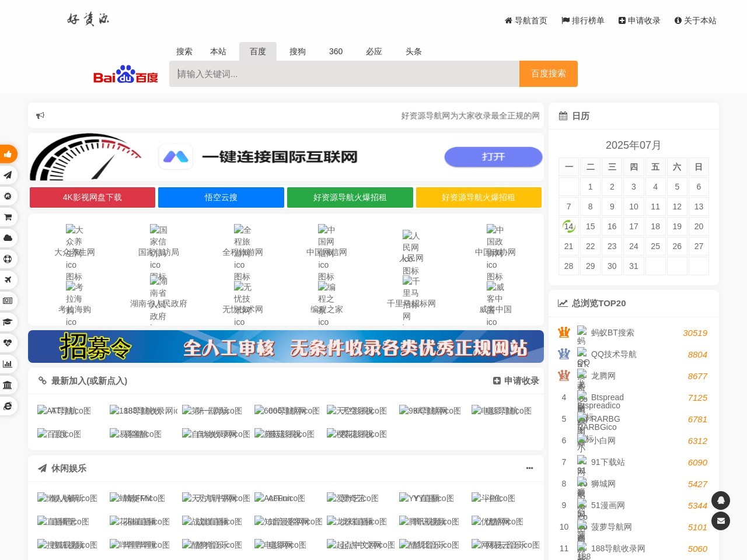Image resolution: width=747 pixels, height=560 pixels.
Task: Click the heartbeat health sidebar icon
Action: coord(8,343)
